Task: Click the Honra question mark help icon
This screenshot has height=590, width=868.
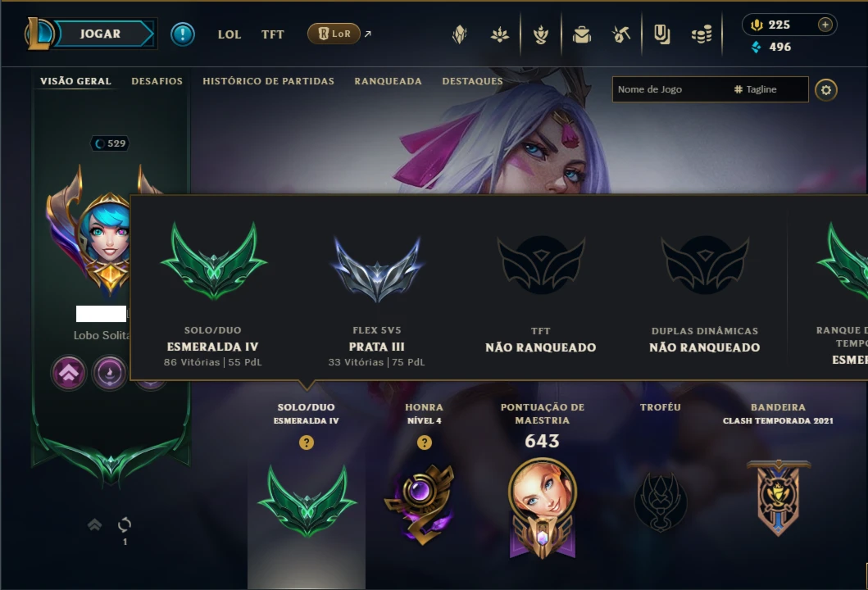Action: [x=424, y=442]
